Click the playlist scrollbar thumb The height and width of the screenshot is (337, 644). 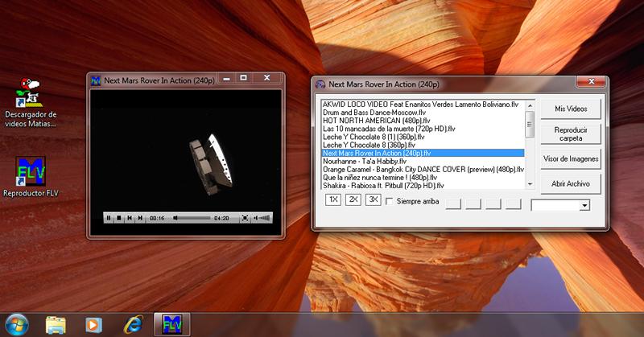tap(530, 124)
